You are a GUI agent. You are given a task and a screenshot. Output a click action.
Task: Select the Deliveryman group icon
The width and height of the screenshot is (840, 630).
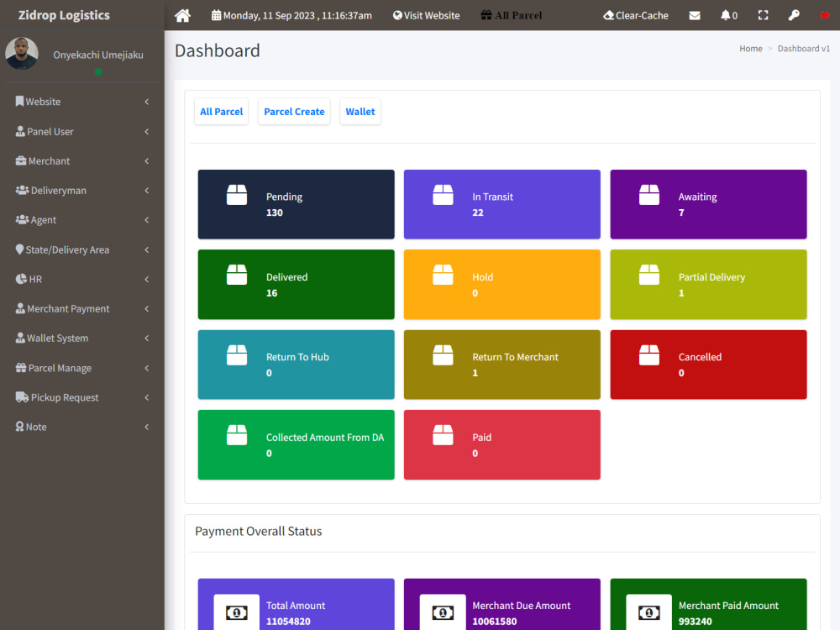coord(22,190)
